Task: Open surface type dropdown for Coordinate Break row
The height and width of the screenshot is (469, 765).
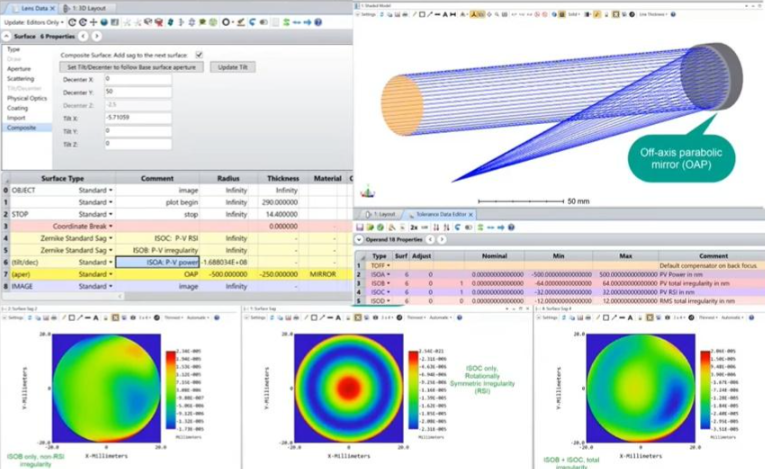Action: pyautogui.click(x=110, y=227)
